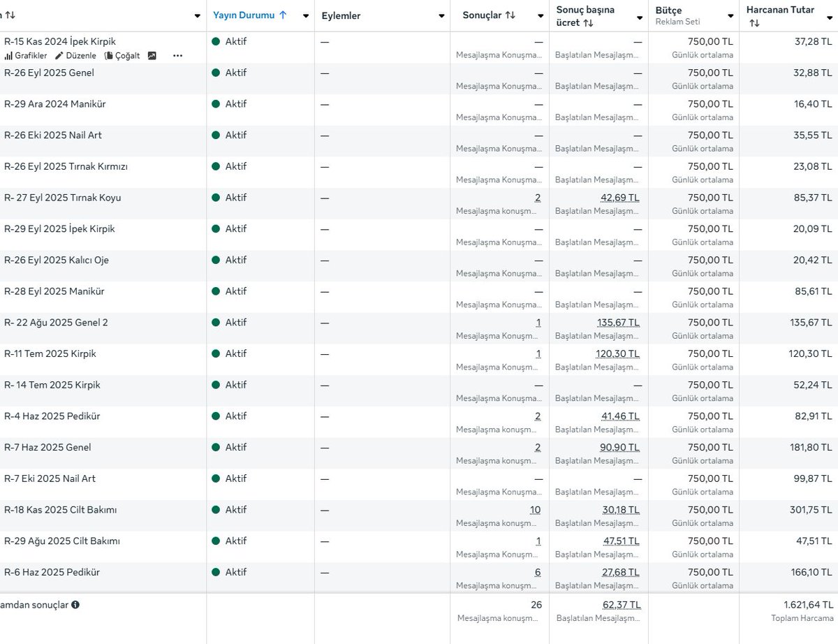Click the ascending arrow next to Yayın Durumu

[283, 15]
